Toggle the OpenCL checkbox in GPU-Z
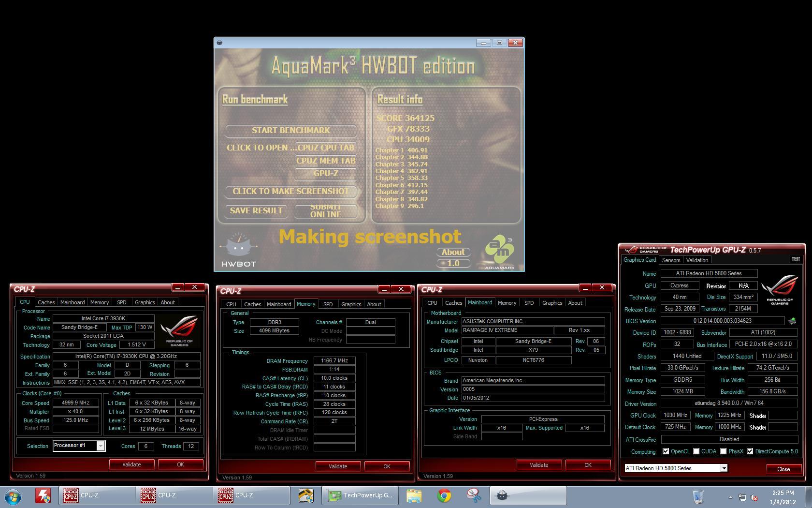 (666, 451)
